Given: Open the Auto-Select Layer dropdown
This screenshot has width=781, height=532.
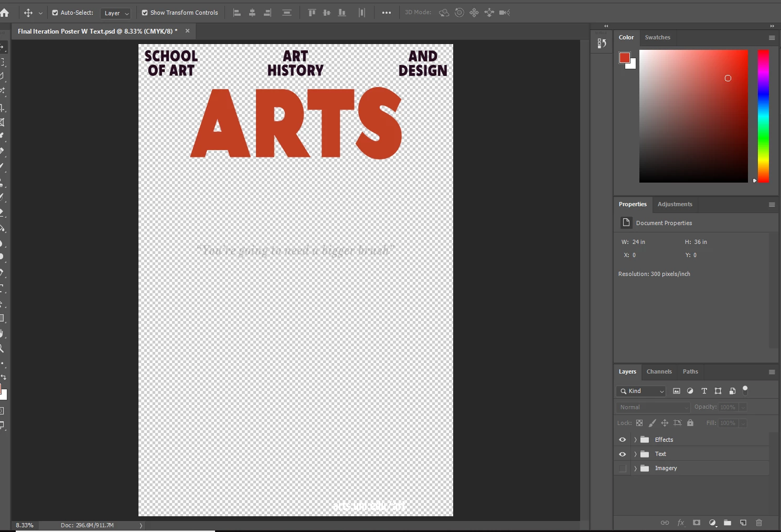Looking at the screenshot, I should click(x=115, y=13).
